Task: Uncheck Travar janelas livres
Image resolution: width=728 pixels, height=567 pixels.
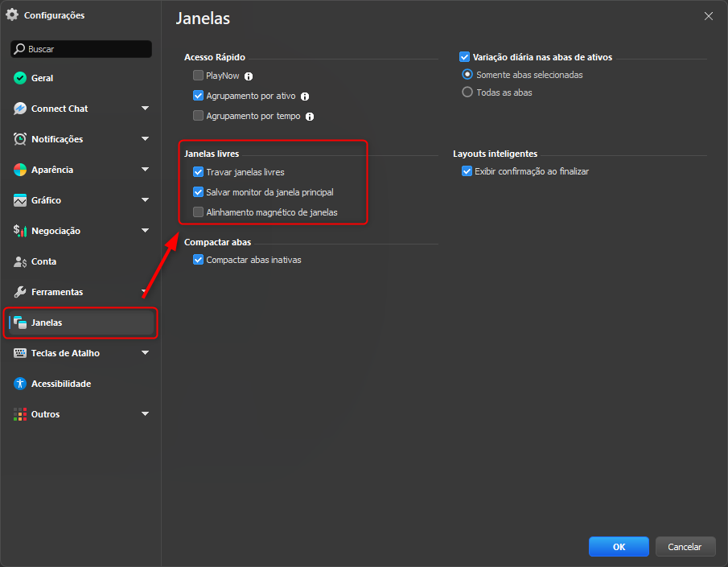Action: click(198, 172)
